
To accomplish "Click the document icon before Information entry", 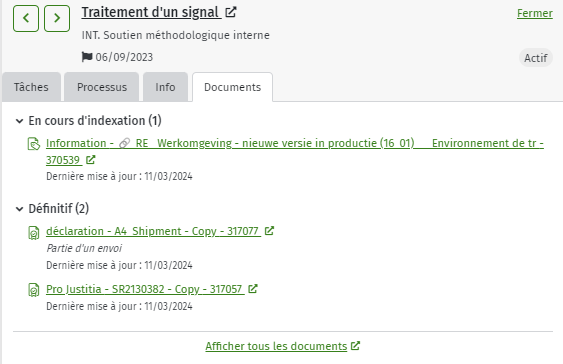I will [34, 144].
